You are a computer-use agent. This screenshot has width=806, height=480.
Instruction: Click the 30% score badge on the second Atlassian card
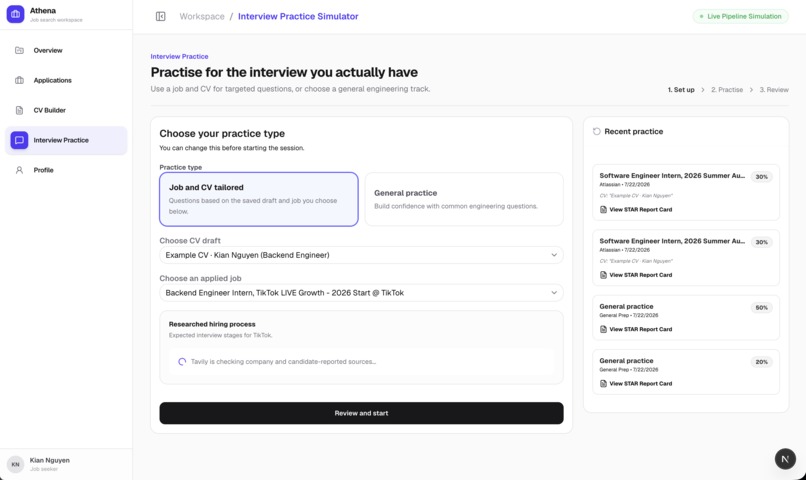tap(761, 242)
